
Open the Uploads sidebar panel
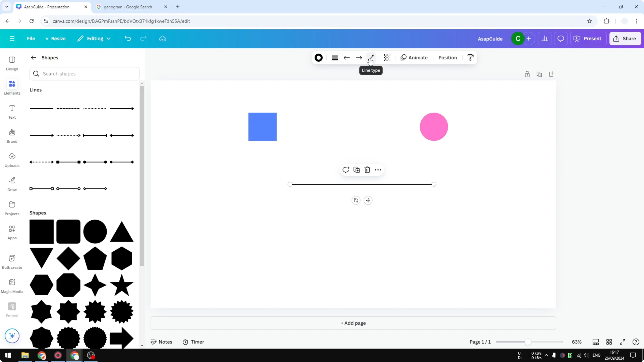(12, 160)
